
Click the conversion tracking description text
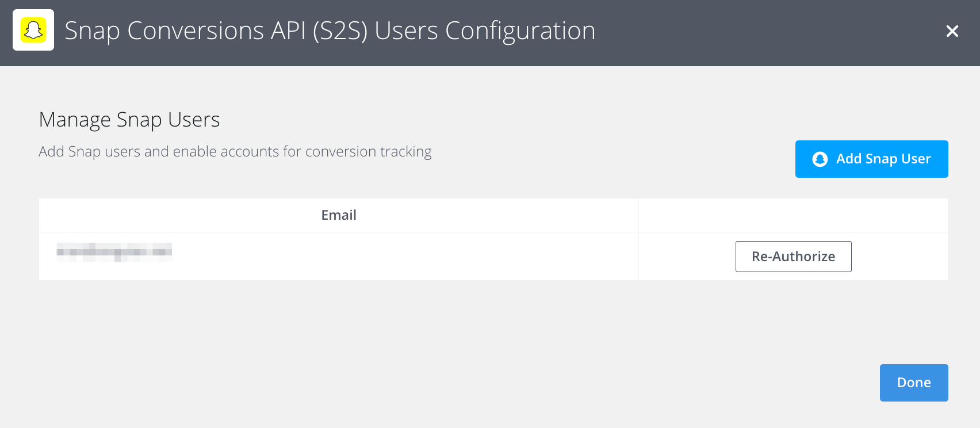coord(235,152)
